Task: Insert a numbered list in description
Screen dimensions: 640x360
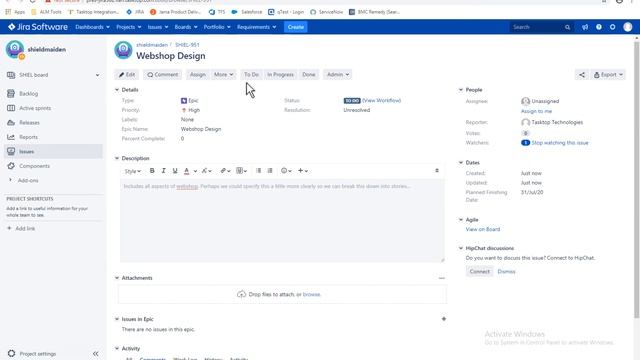Action: (270, 171)
